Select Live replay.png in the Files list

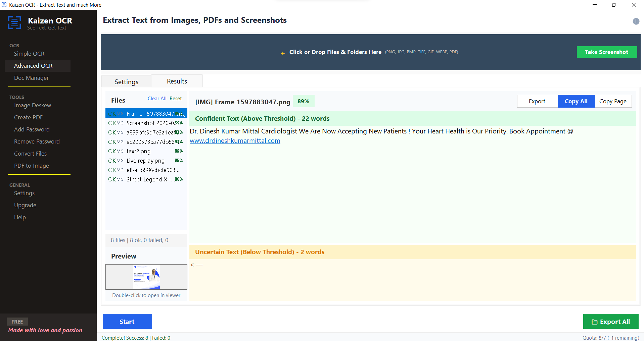point(145,161)
